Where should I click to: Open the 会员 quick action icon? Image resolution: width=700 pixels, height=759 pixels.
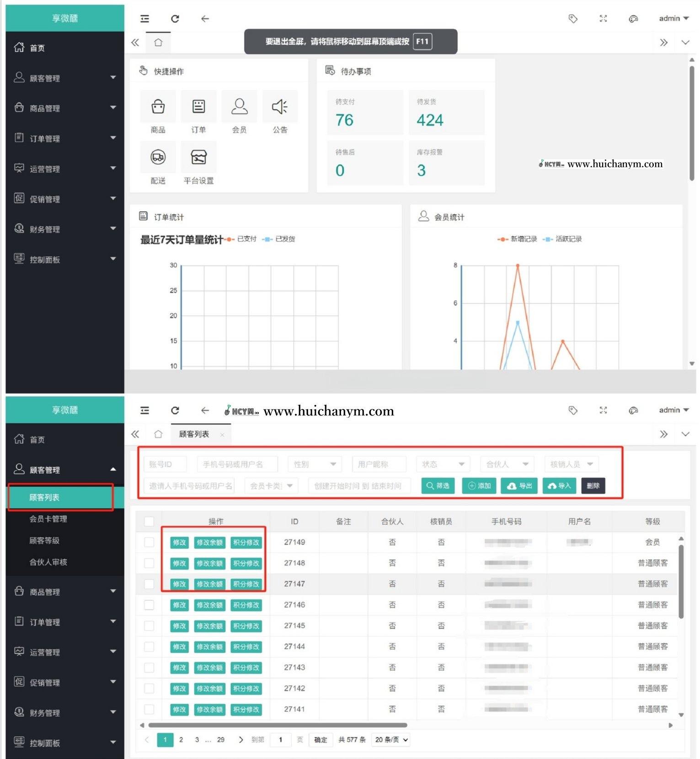(239, 107)
